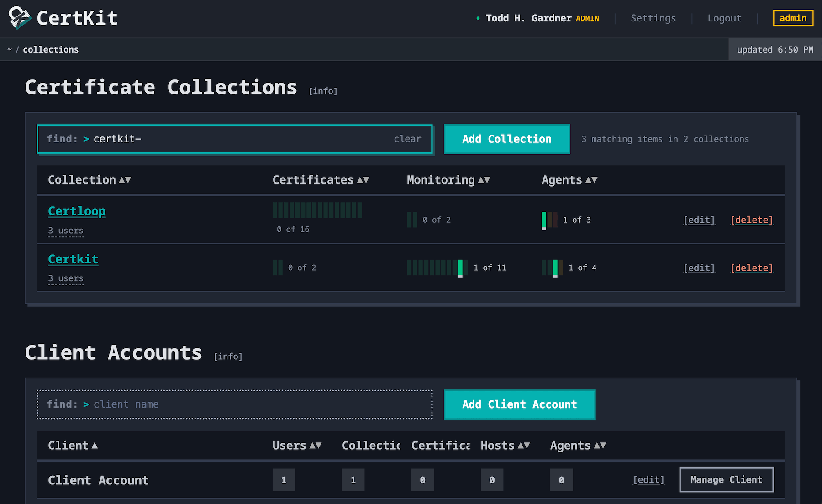Focus the collection find input field
The height and width of the screenshot is (504, 822).
tap(235, 139)
